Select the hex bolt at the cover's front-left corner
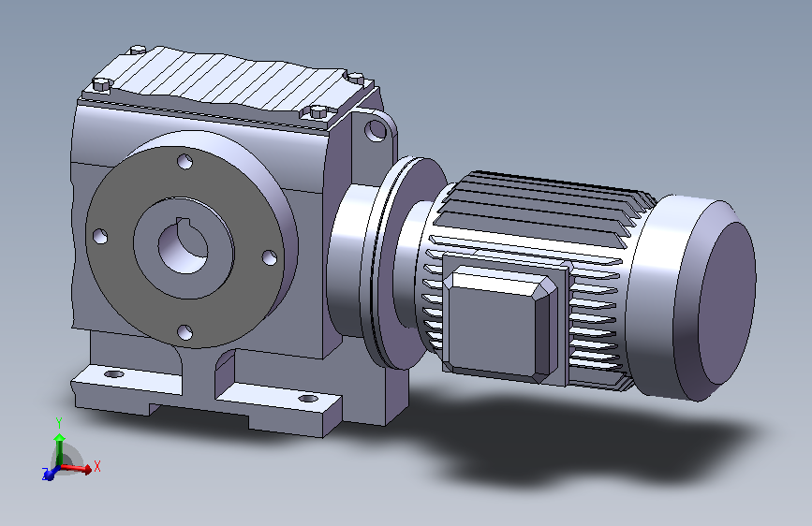 pos(102,85)
